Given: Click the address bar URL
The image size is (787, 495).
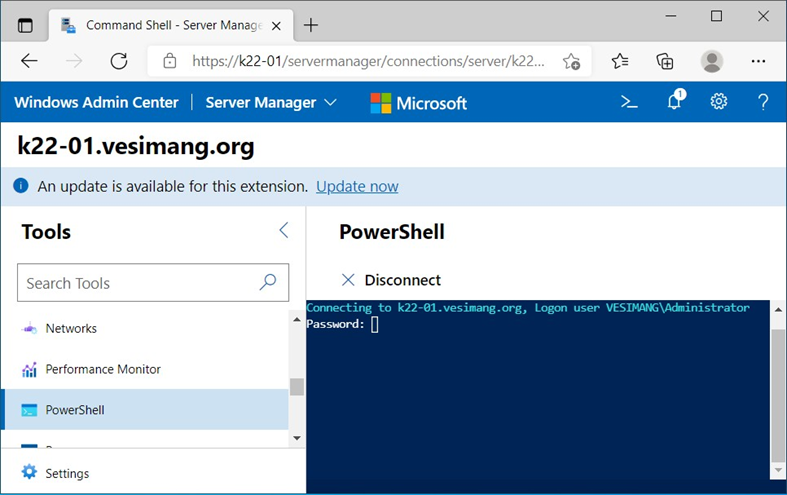Looking at the screenshot, I should point(368,61).
